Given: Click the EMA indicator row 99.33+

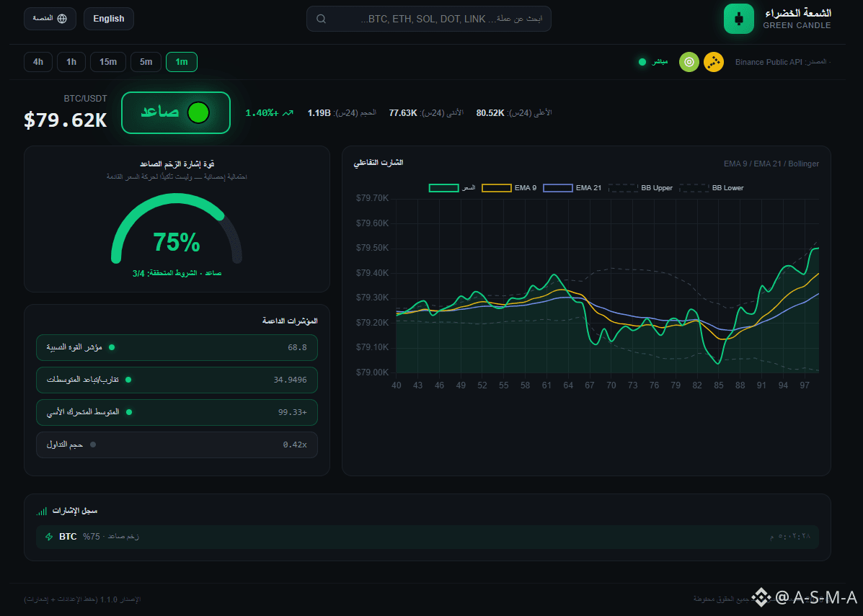Looking at the screenshot, I should point(177,413).
